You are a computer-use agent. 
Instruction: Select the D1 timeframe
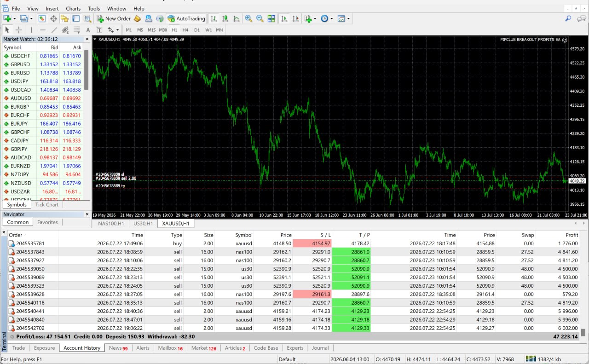tap(197, 30)
